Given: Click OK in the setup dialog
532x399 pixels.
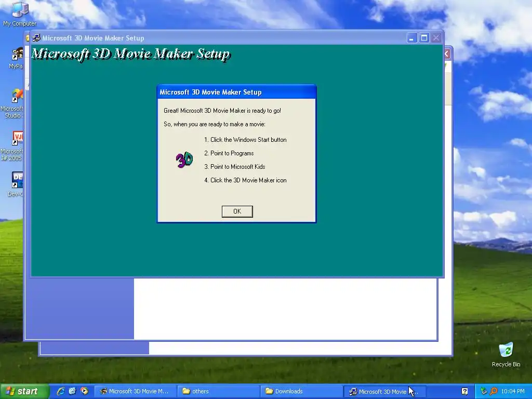Looking at the screenshot, I should point(237,211).
